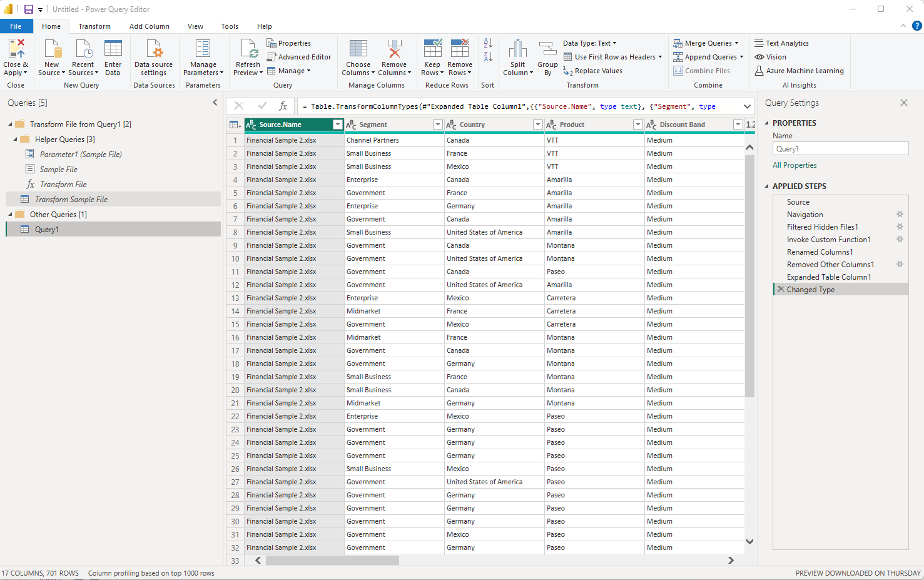Screen dimensions: 924x580
Task: Open the Product column filter dropdown
Action: (x=638, y=125)
